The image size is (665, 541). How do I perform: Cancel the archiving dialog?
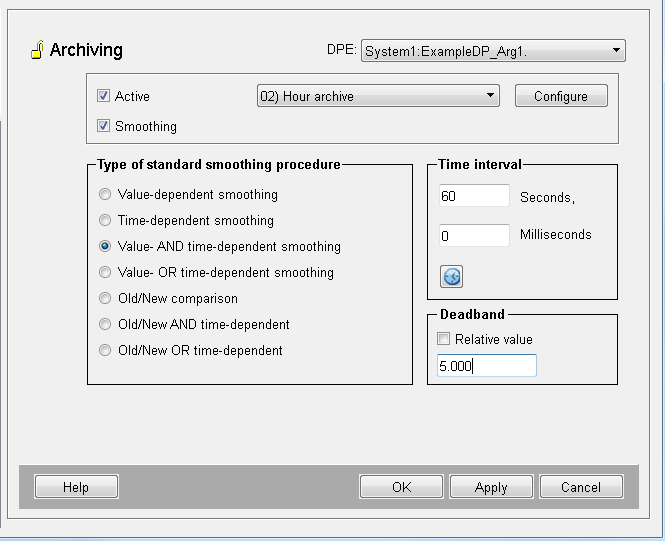tap(581, 487)
